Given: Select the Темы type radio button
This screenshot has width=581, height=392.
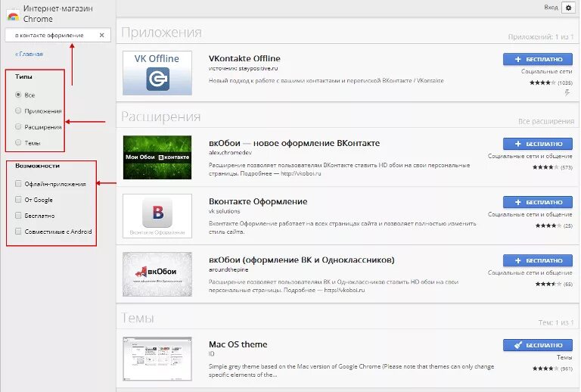Looking at the screenshot, I should point(18,142).
